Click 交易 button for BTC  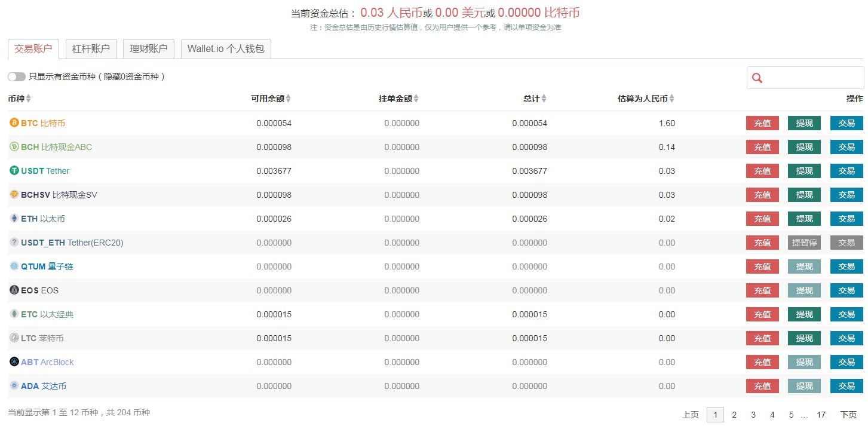coord(846,123)
